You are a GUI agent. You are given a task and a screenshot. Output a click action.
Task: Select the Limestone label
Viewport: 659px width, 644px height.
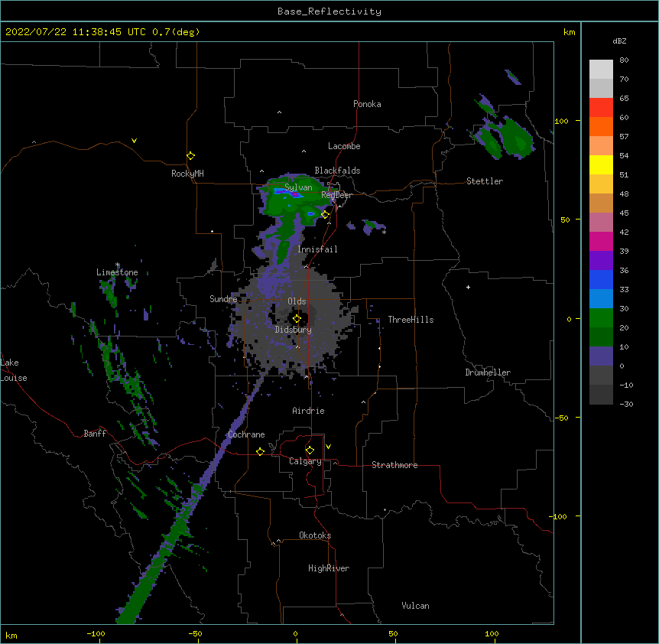[117, 272]
